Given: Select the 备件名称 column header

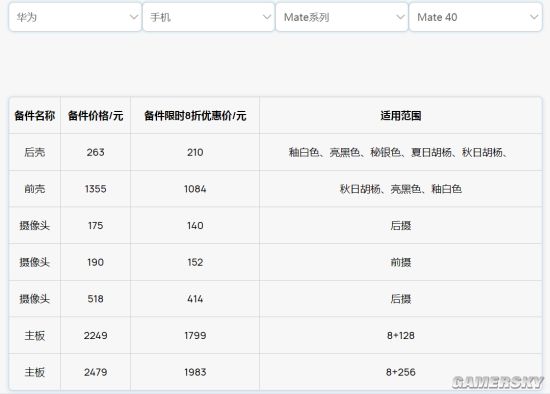Looking at the screenshot, I should (35, 115).
